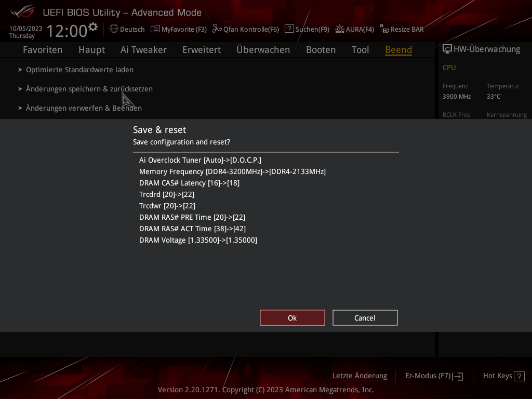This screenshot has height=399, width=532.
Task: Click the Deutsch language globe icon
Action: coord(114,29)
